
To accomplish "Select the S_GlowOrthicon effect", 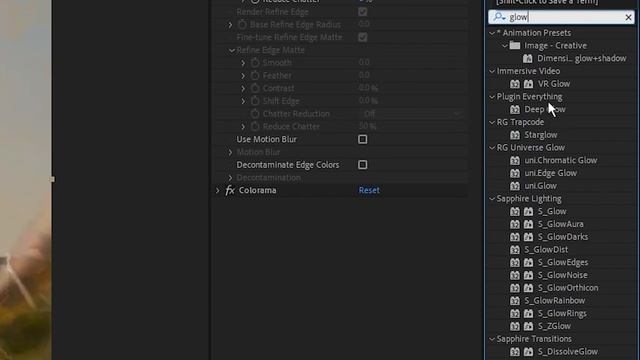I will pos(568,288).
